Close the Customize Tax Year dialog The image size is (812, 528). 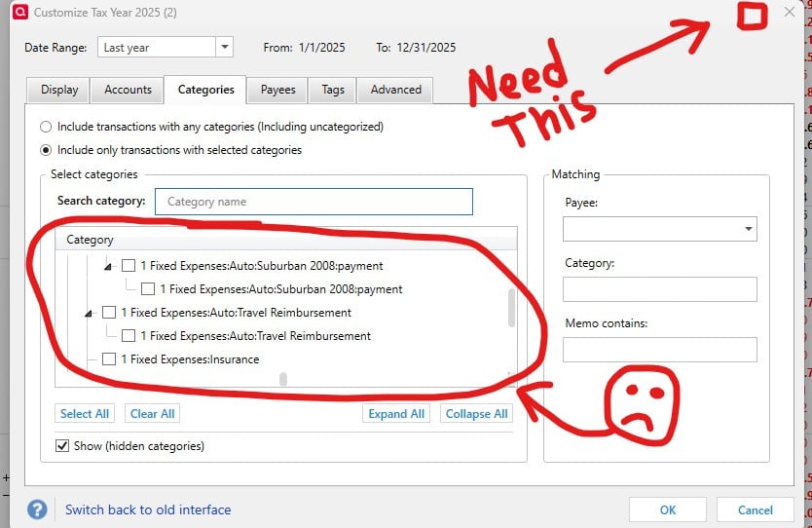pyautogui.click(x=790, y=12)
